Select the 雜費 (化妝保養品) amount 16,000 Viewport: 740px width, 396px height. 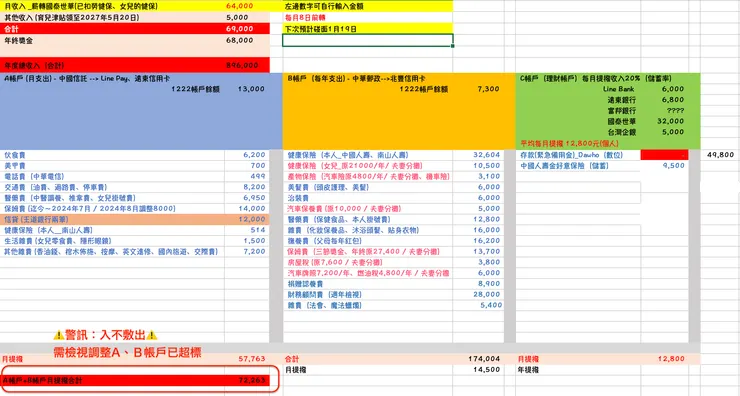(486, 230)
